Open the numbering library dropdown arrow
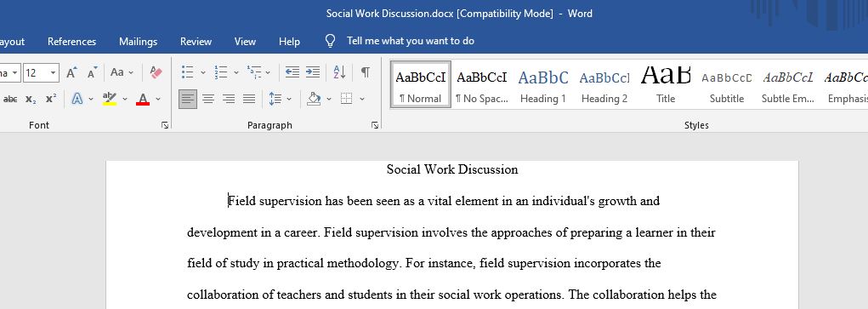The width and height of the screenshot is (868, 309). pos(235,72)
